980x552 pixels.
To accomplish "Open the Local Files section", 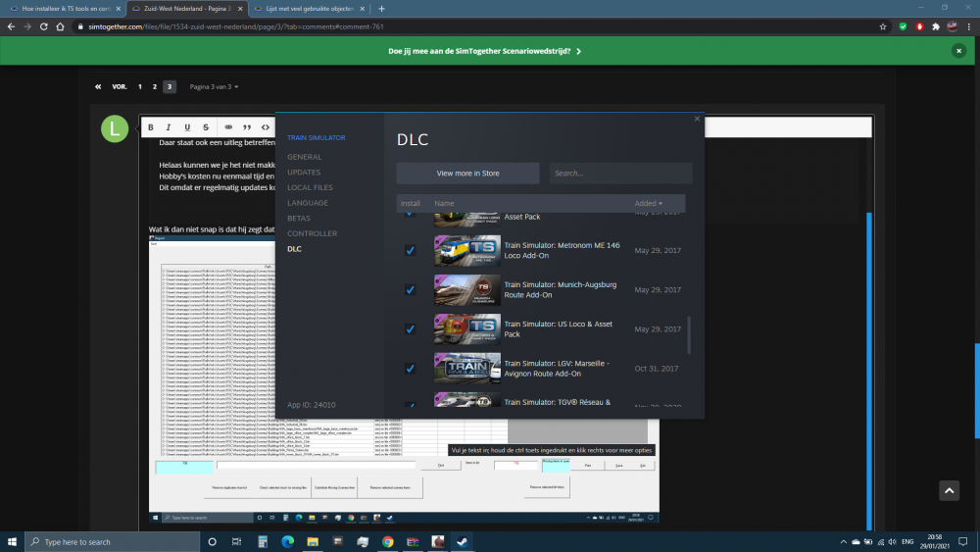I will coord(310,187).
